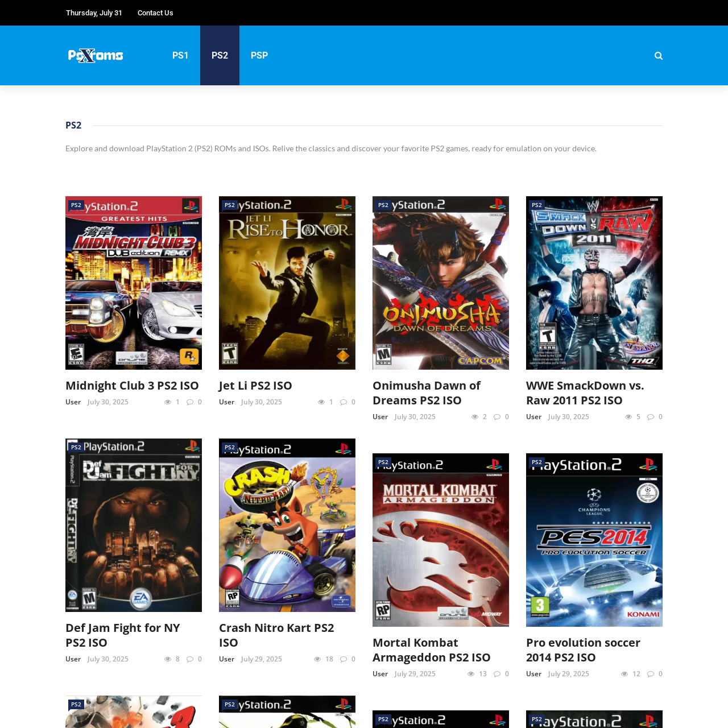
Task: Click the Jet Li Rise to Honor cover
Action: pyautogui.click(x=287, y=283)
